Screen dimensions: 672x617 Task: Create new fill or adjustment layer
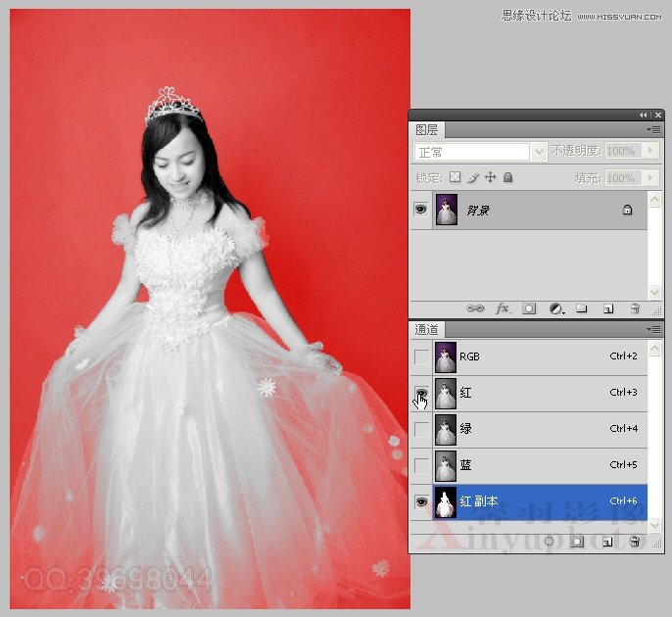(556, 308)
